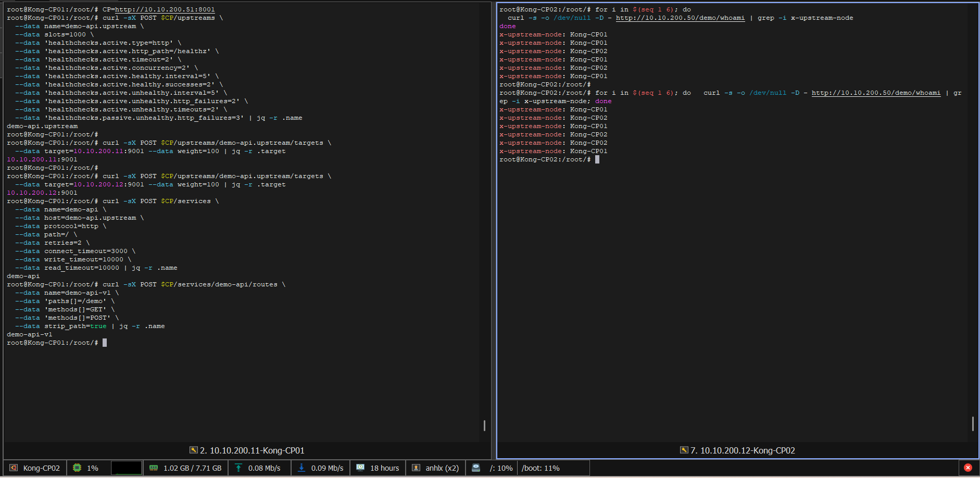Click the 1% CPU usage value
This screenshot has width=980, height=478.
click(93, 468)
